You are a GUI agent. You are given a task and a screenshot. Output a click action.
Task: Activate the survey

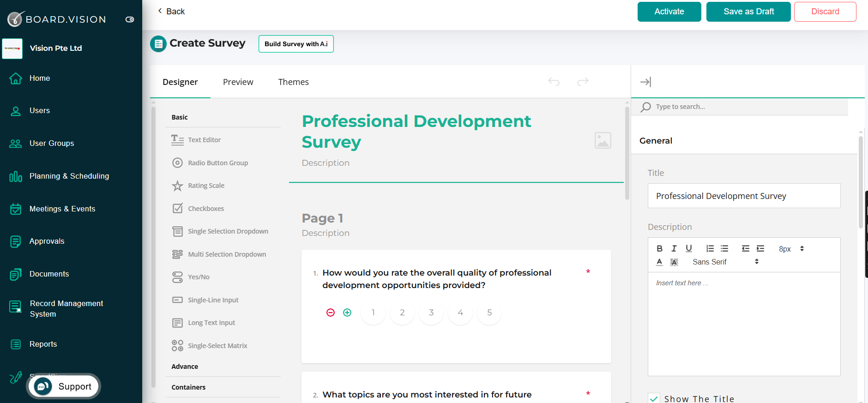tap(669, 12)
